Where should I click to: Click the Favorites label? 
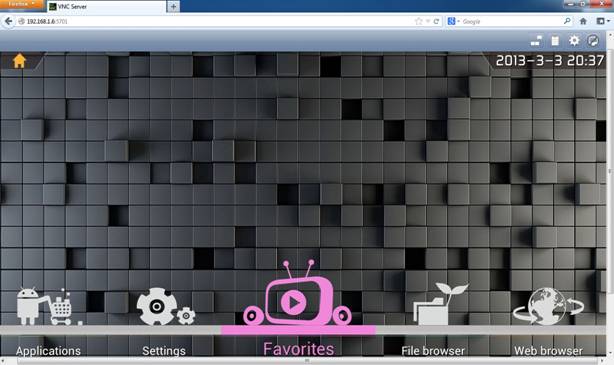(299, 349)
